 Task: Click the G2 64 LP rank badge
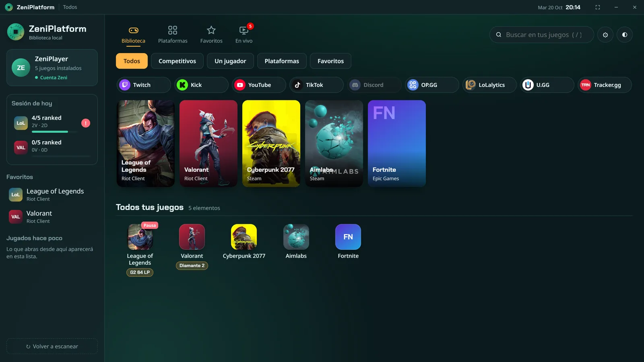click(x=140, y=272)
